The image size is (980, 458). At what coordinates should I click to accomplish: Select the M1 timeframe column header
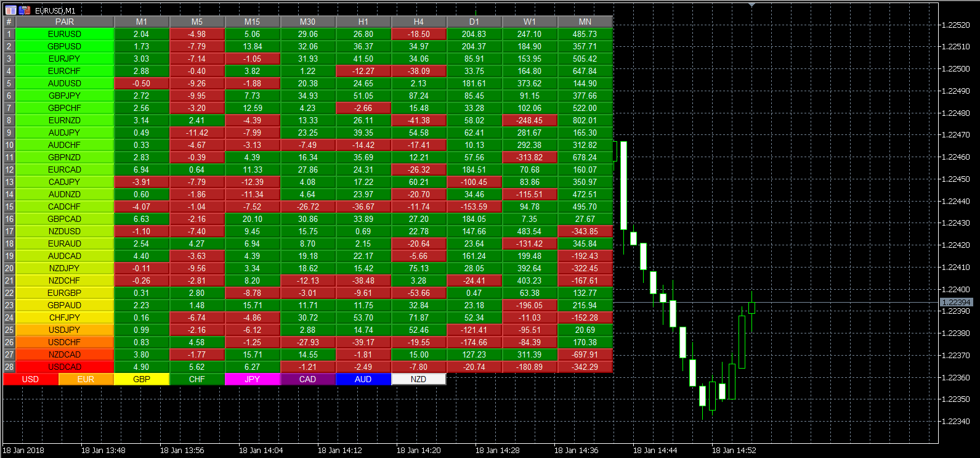tap(141, 22)
